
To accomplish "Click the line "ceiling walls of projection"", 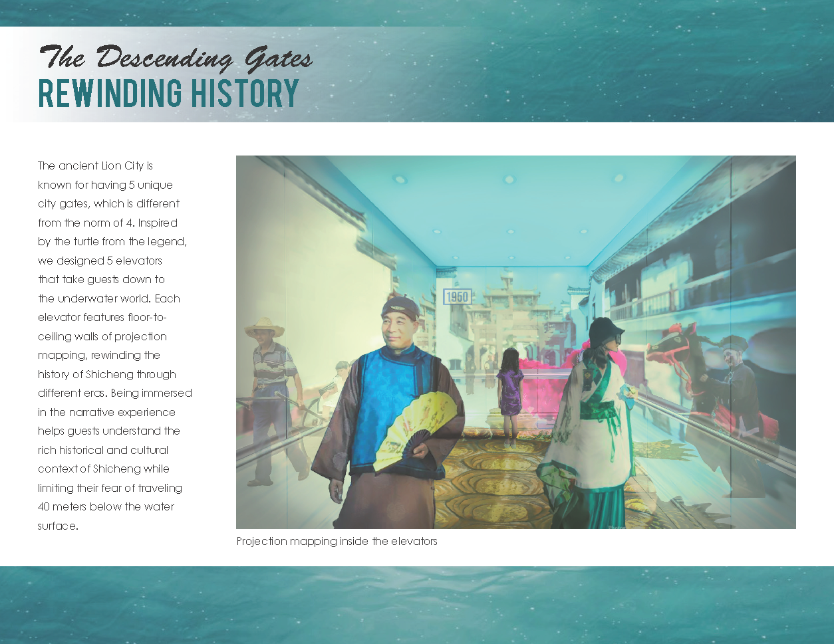I will 102,336.
